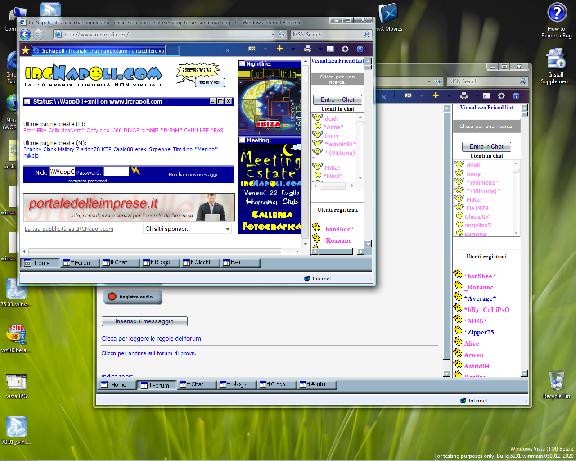This screenshot has width=576, height=461.
Task: Click the Nick input field
Action: [62, 171]
